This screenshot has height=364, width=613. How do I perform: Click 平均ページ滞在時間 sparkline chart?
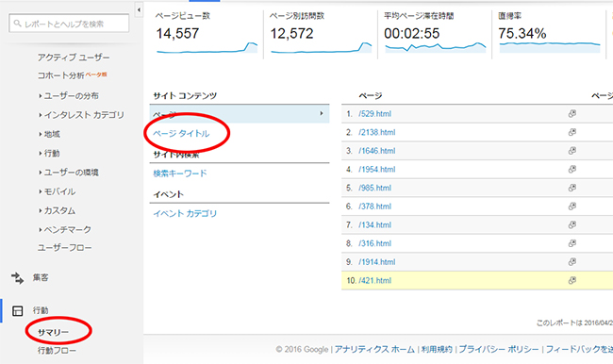[435, 47]
